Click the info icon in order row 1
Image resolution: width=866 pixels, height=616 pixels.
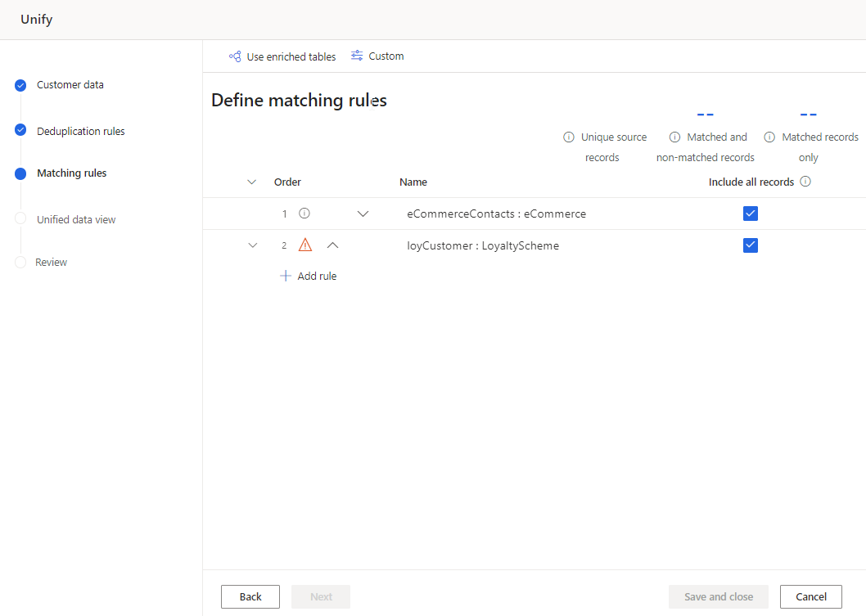click(x=304, y=214)
